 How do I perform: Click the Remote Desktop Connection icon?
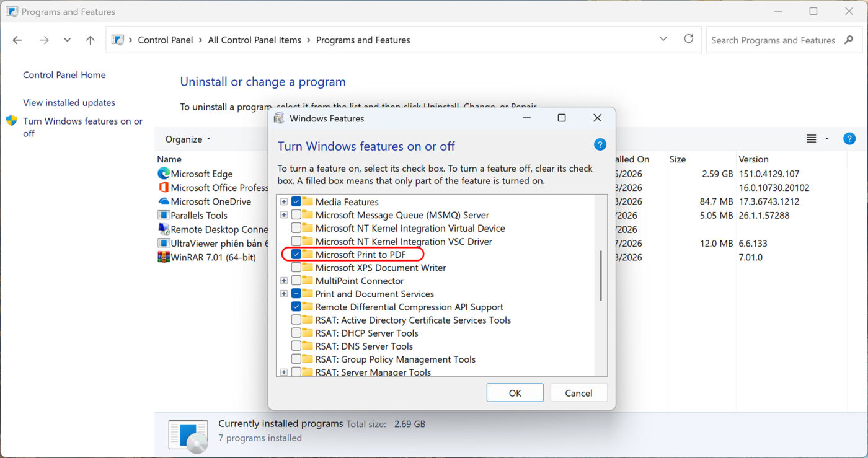[164, 229]
